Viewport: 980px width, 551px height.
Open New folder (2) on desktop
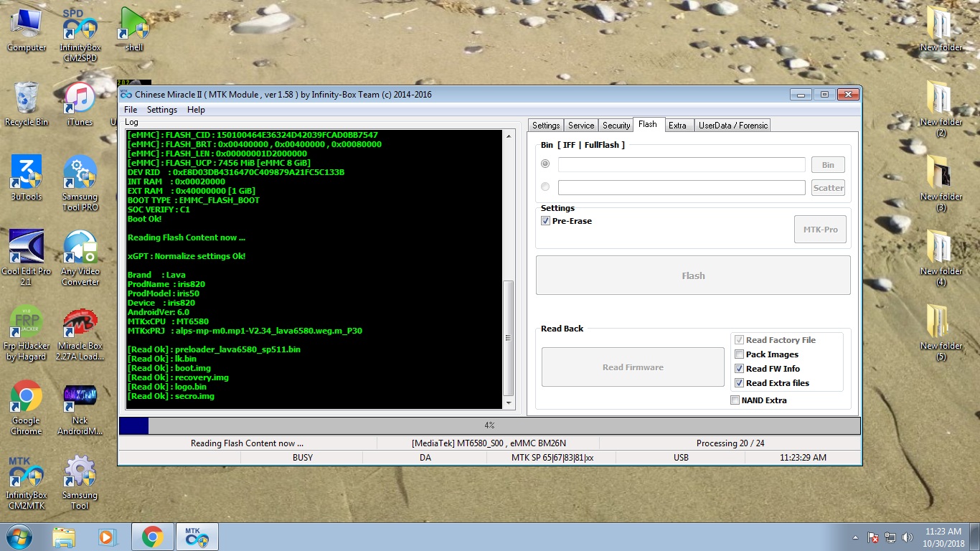(x=941, y=109)
